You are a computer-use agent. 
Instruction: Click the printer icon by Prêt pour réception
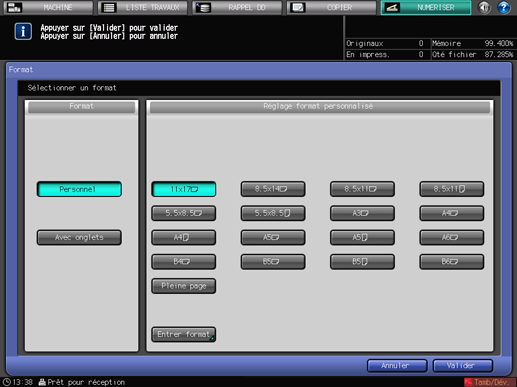42,382
